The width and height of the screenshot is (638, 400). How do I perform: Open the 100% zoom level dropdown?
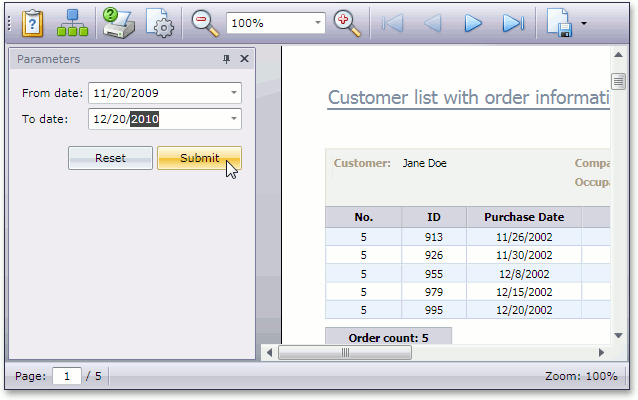pos(318,22)
